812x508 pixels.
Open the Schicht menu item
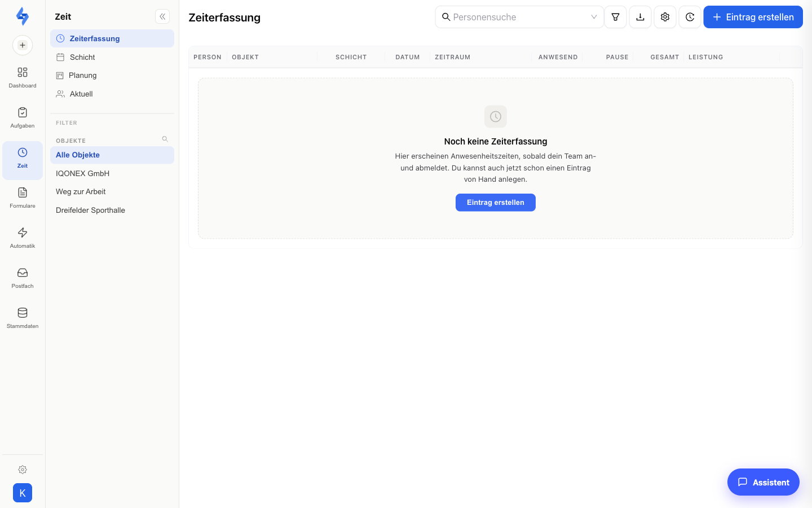click(112, 57)
